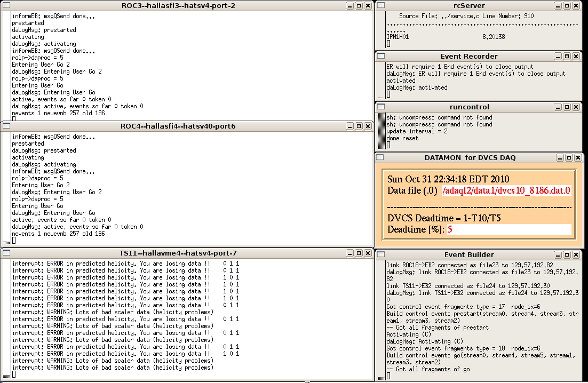Maximize the ROC4--hallasfi4 window

(x=359, y=126)
